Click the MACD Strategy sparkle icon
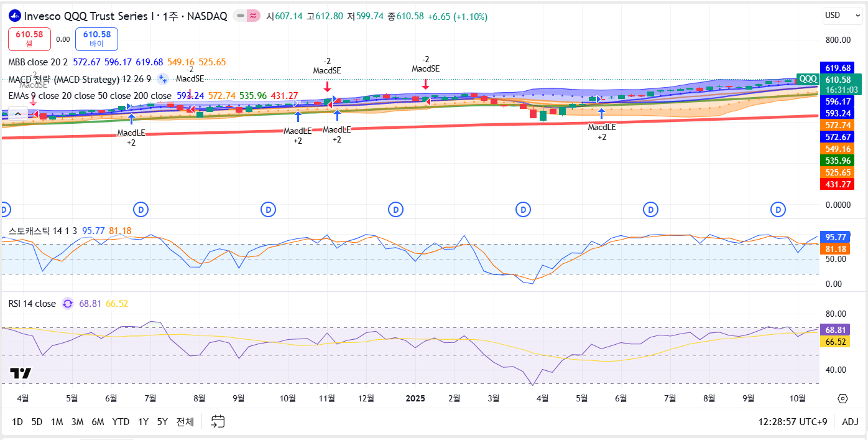Screen dimensions: 868x440 point(163,78)
